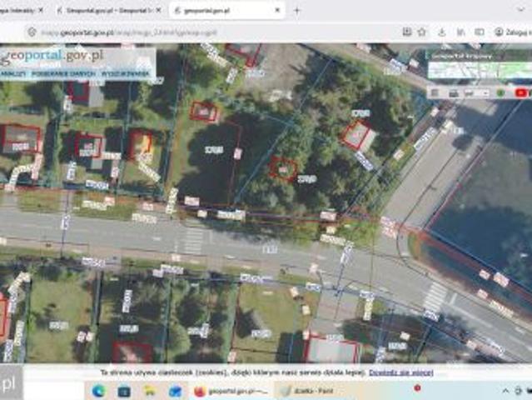Switch to the Geoportal.gov.pl - Geoportal tab
This screenshot has width=532, height=400.
pos(108,10)
